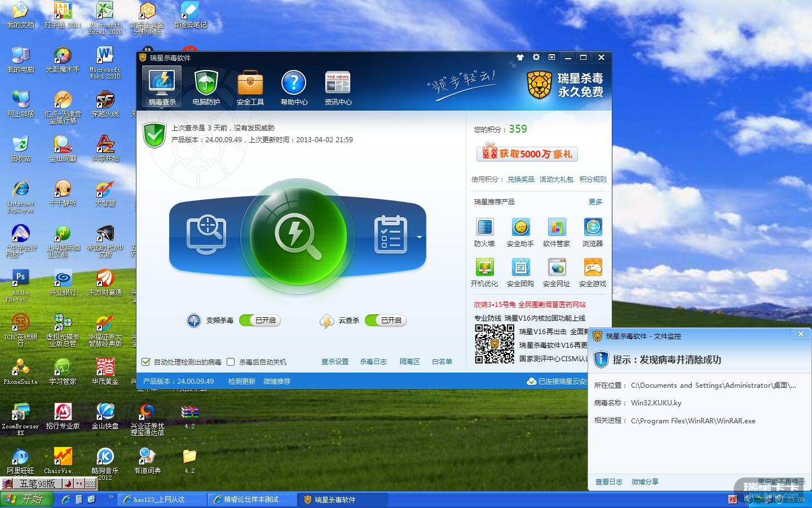Click the skin shirt icon in Rising title bar

(520, 58)
